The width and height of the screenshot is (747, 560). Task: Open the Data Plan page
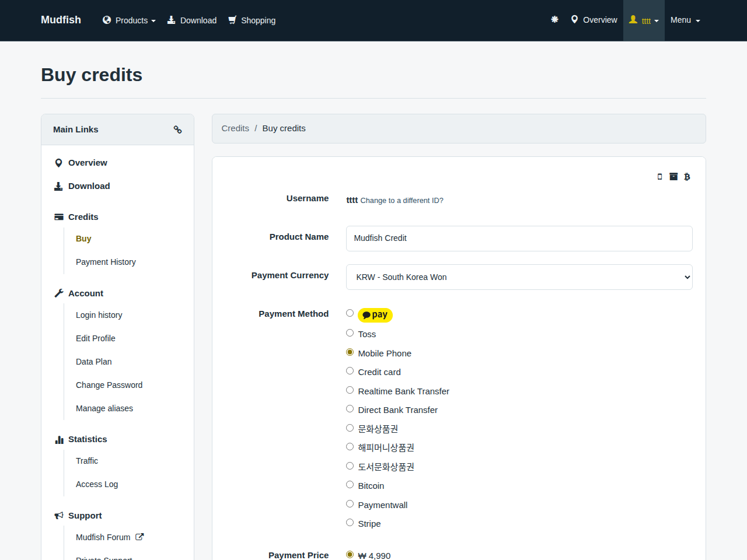point(94,362)
